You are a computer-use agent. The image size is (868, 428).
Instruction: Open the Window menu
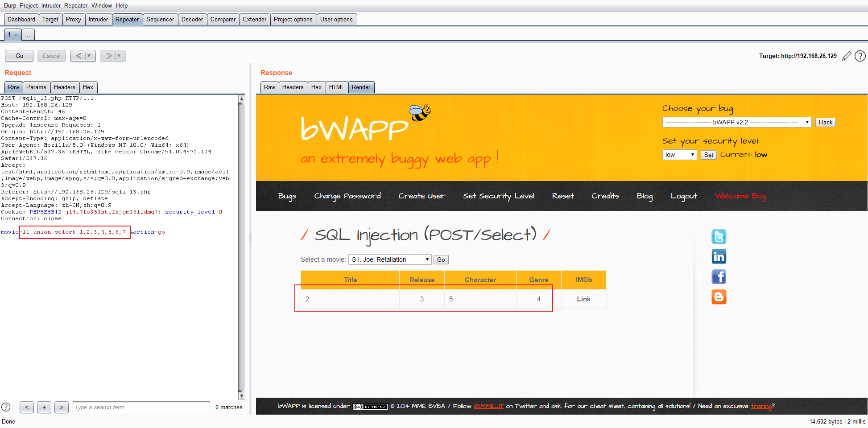pos(102,5)
